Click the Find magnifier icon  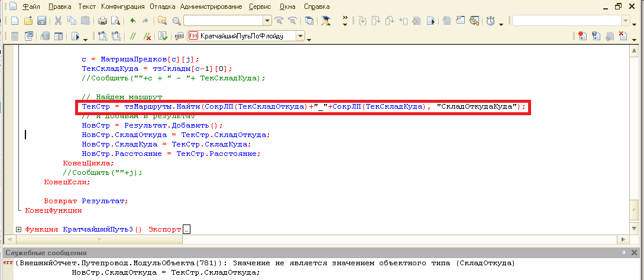pyautogui.click(x=177, y=21)
